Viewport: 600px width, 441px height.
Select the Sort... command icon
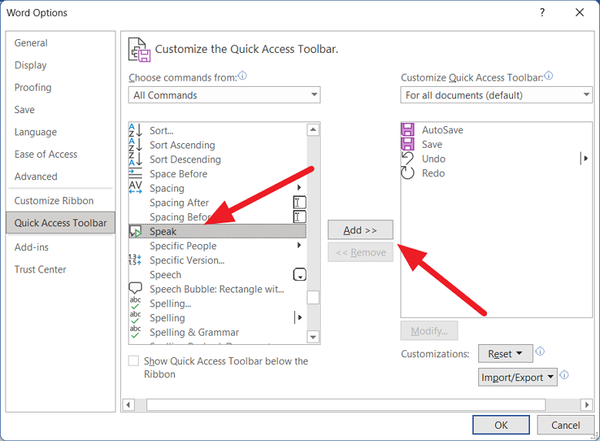click(x=135, y=130)
